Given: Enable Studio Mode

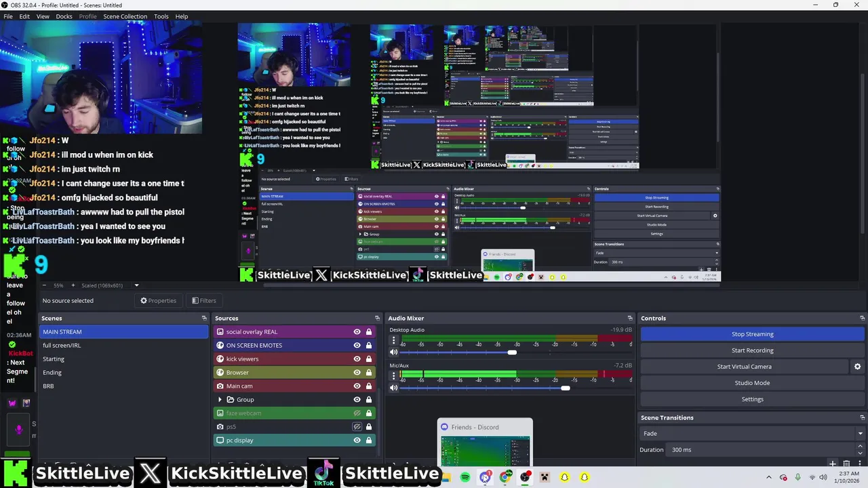Looking at the screenshot, I should 753,383.
